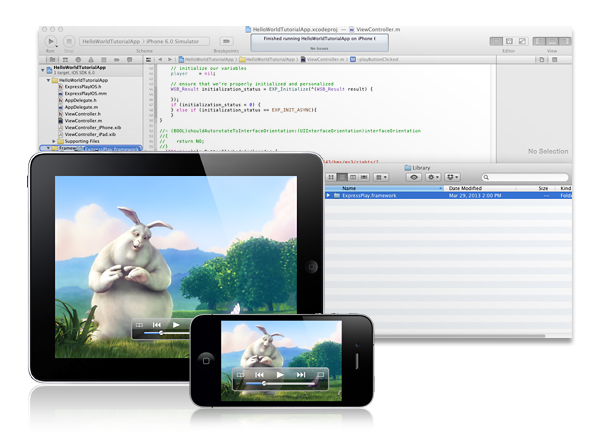Image resolution: width=598 pixels, height=446 pixels.
Task: Click the Finder search field
Action: pyautogui.click(x=525, y=177)
